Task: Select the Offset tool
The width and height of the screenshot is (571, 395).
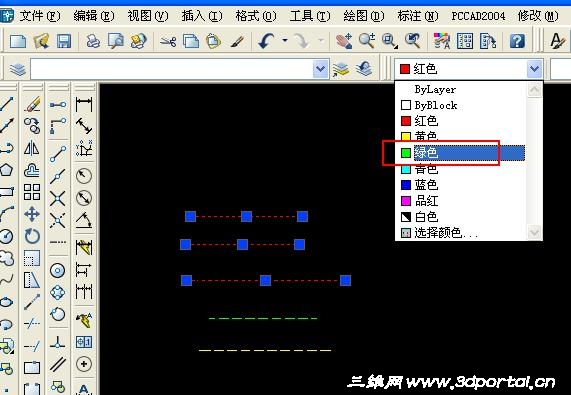Action: (32, 170)
